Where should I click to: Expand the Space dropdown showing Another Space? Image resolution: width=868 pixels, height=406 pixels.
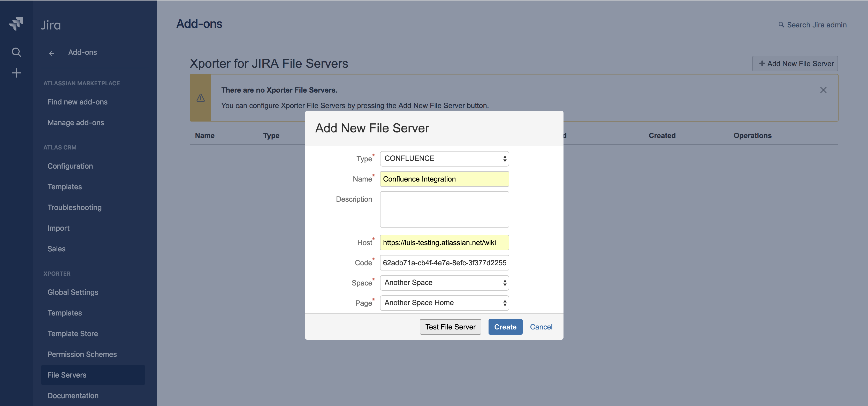tap(444, 283)
